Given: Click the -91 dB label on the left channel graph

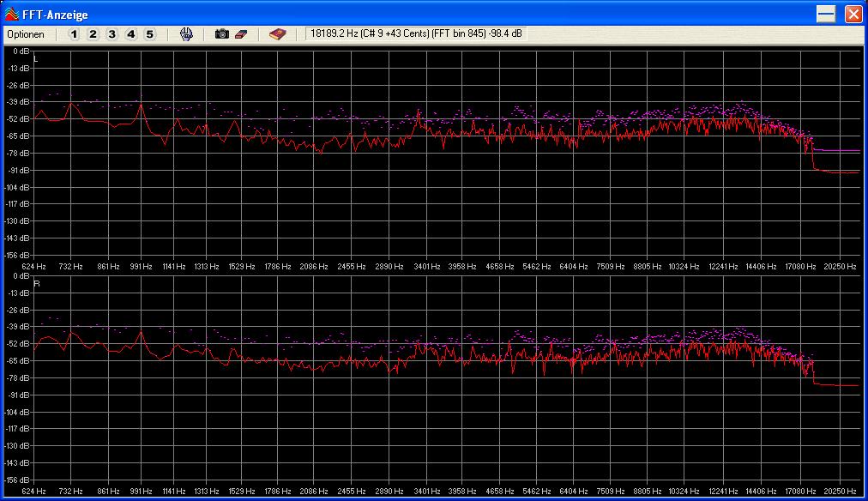Looking at the screenshot, I should pyautogui.click(x=18, y=171).
